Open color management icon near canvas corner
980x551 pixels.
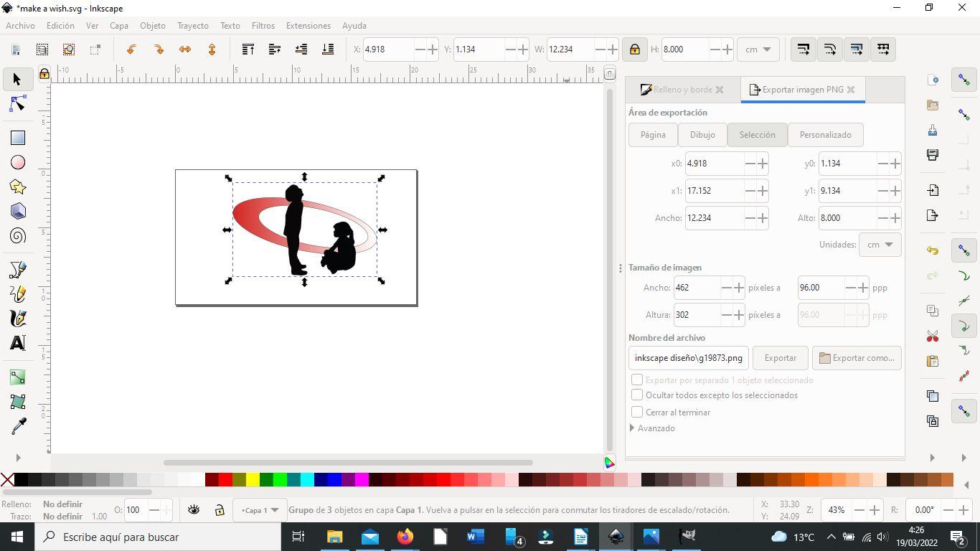609,463
